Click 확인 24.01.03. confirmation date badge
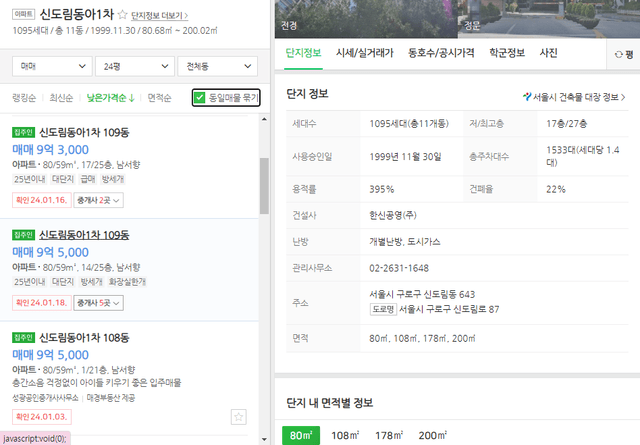Viewport: 640px width, 445px height. [x=42, y=417]
